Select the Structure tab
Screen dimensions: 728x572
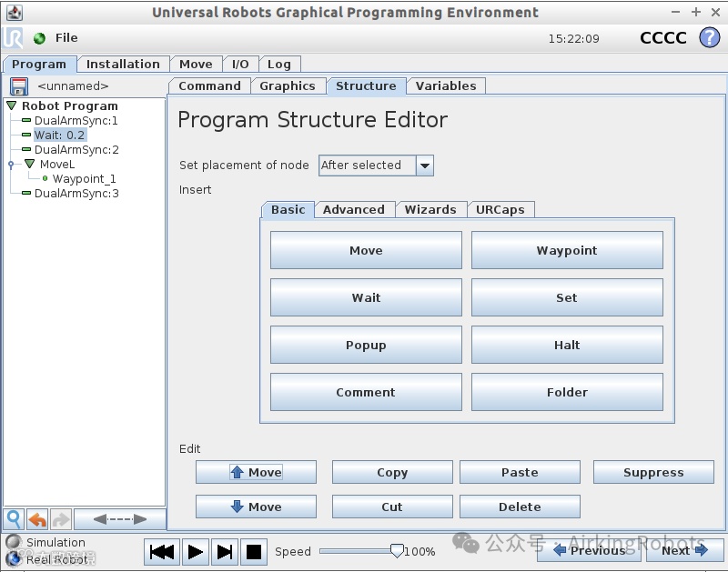pos(366,85)
